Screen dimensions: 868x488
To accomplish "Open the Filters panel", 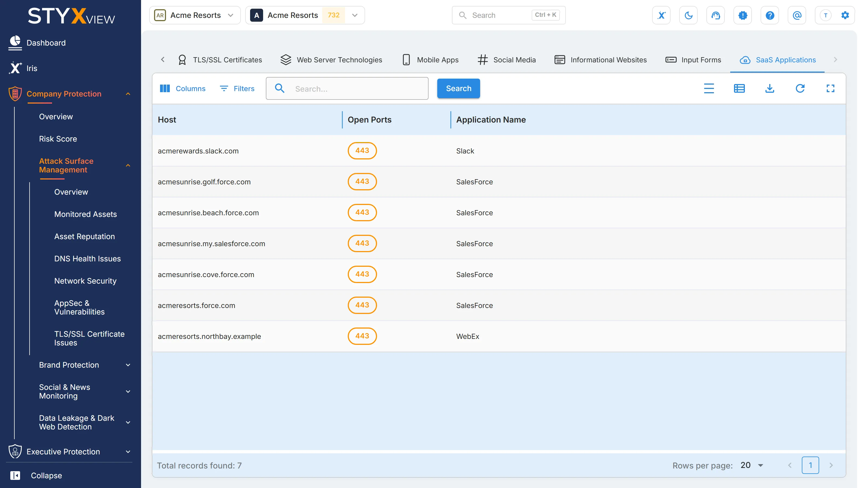I will (237, 89).
